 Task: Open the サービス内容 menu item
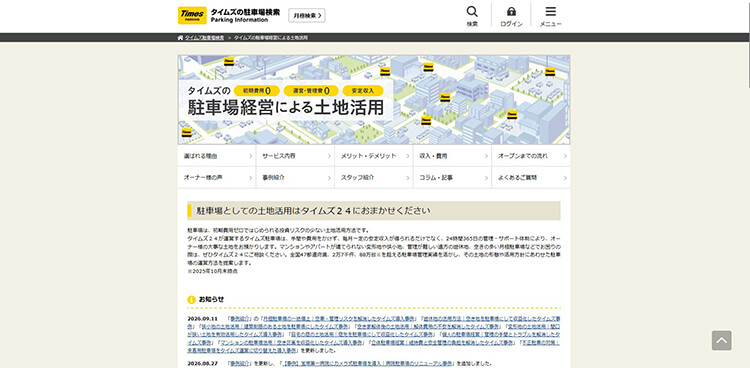coord(295,156)
